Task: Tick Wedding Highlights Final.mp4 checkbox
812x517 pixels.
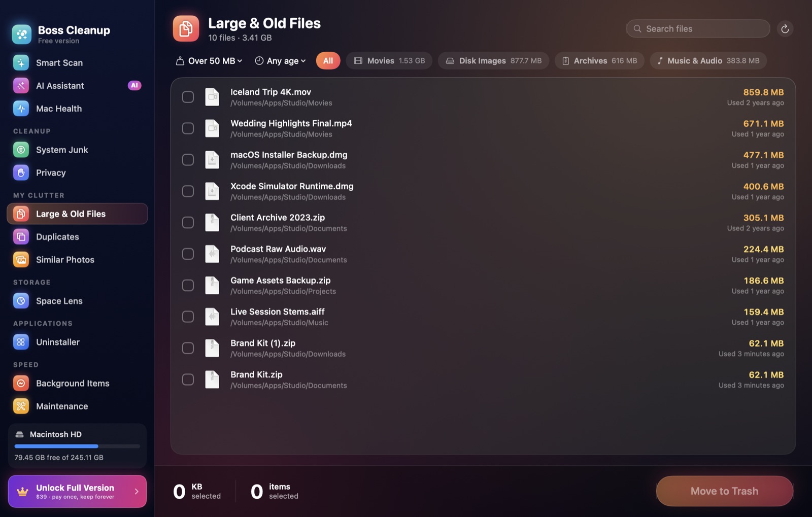Action: [x=188, y=128]
